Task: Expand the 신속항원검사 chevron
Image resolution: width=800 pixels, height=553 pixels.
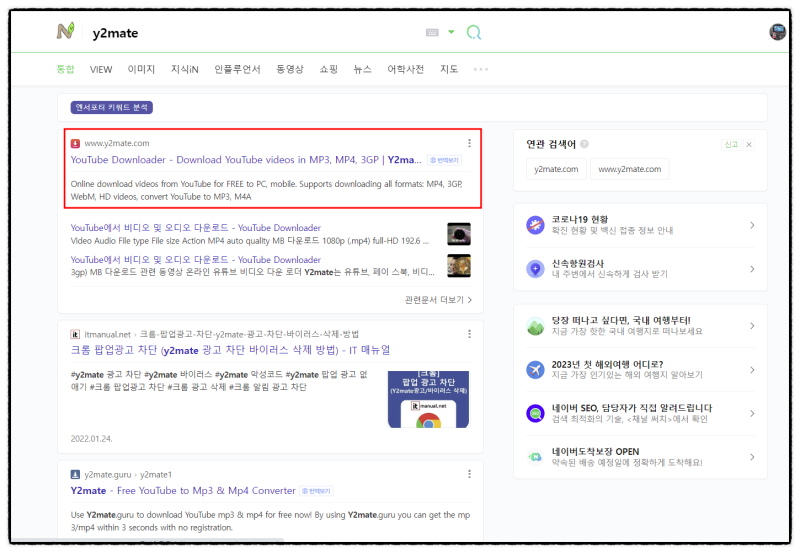Action: 752,269
